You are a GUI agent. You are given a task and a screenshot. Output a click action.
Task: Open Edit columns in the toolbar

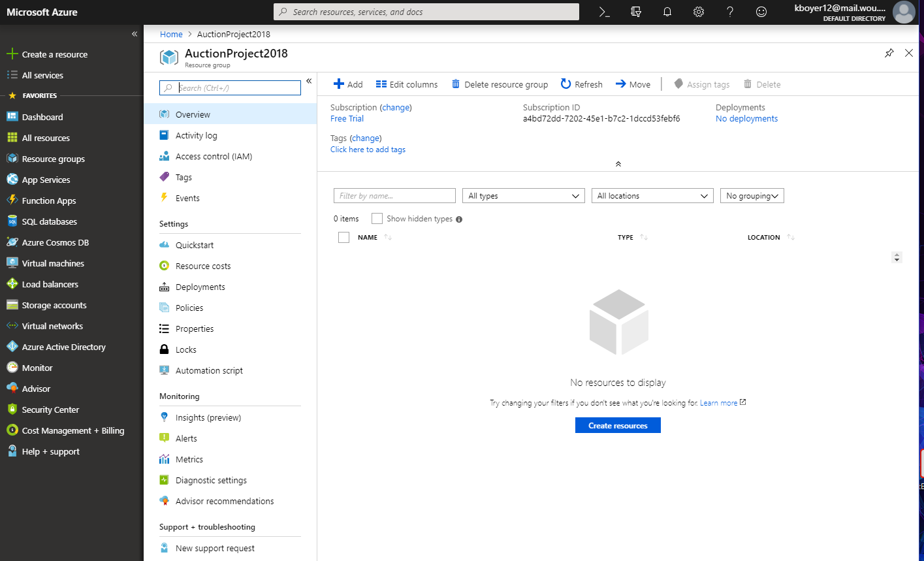click(x=406, y=84)
